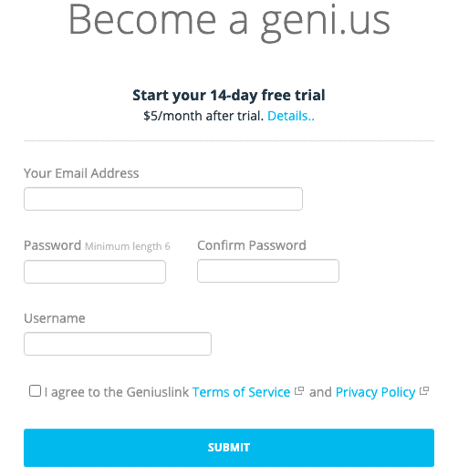This screenshot has height=476, width=458.
Task: Click inside the Confirm Password input box
Action: (268, 271)
